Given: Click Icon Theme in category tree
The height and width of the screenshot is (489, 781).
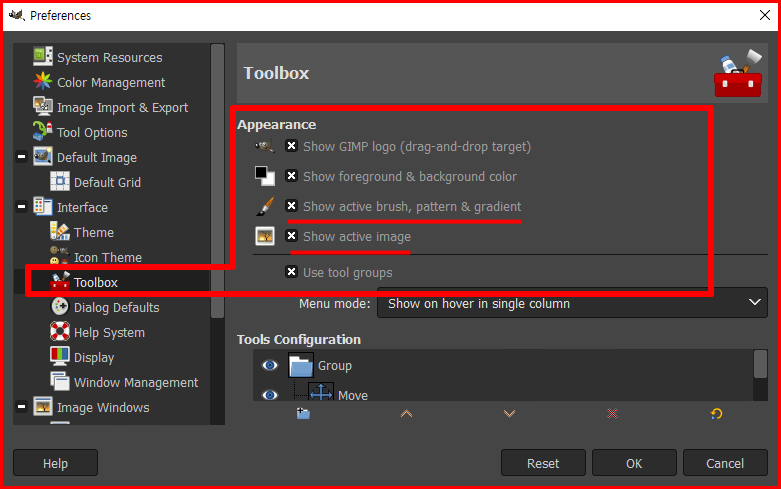Looking at the screenshot, I should [108, 257].
